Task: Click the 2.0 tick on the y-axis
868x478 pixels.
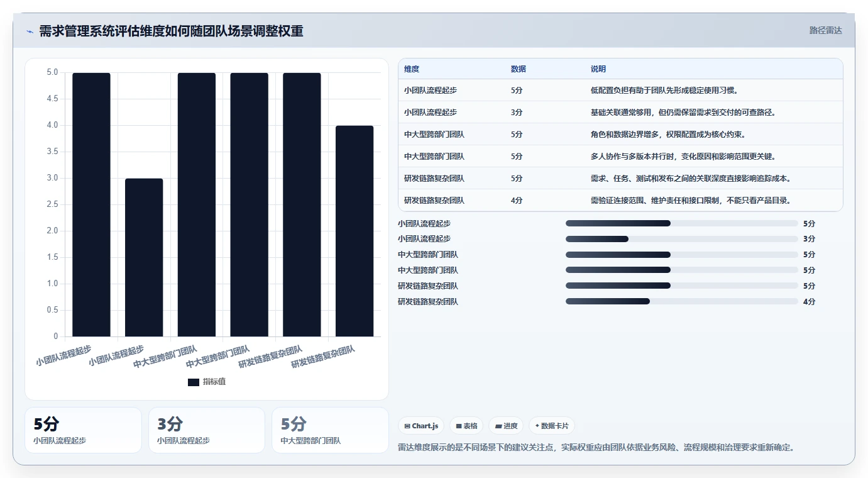Action: [x=52, y=231]
